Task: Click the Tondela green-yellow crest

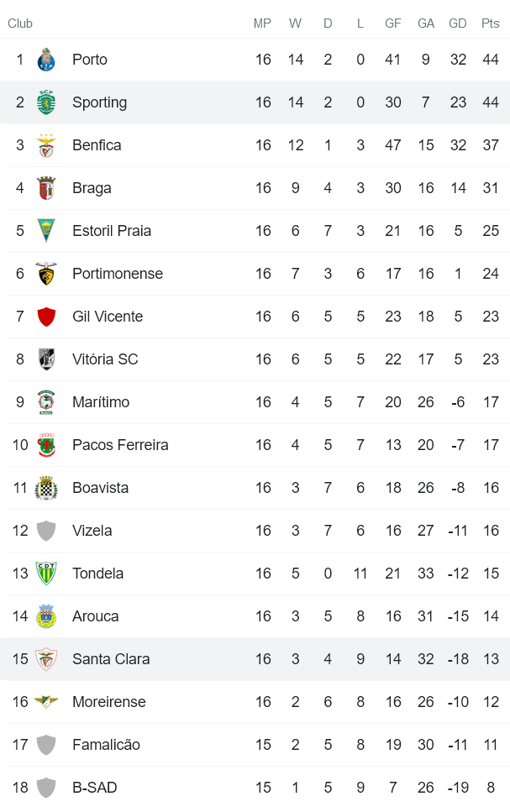Action: tap(46, 574)
